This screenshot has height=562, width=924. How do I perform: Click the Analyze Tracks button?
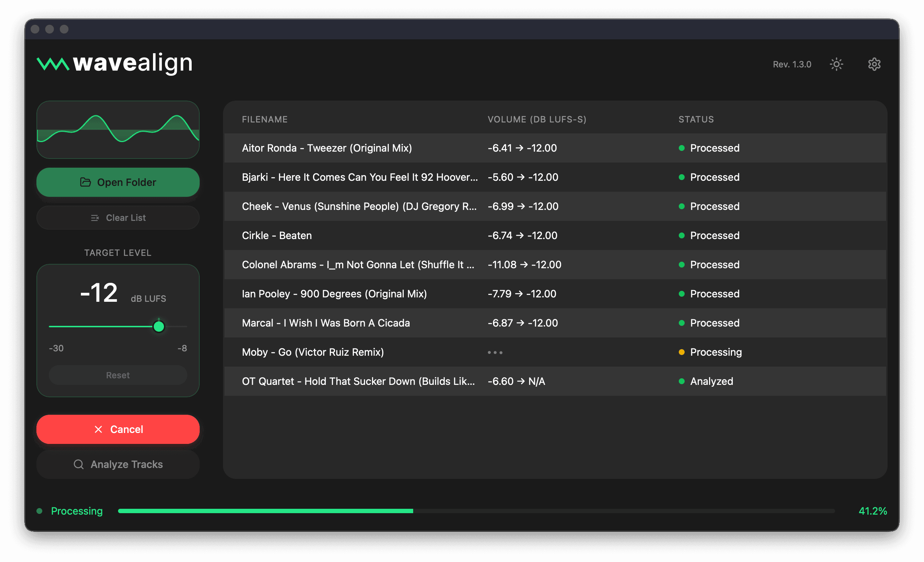pyautogui.click(x=118, y=464)
